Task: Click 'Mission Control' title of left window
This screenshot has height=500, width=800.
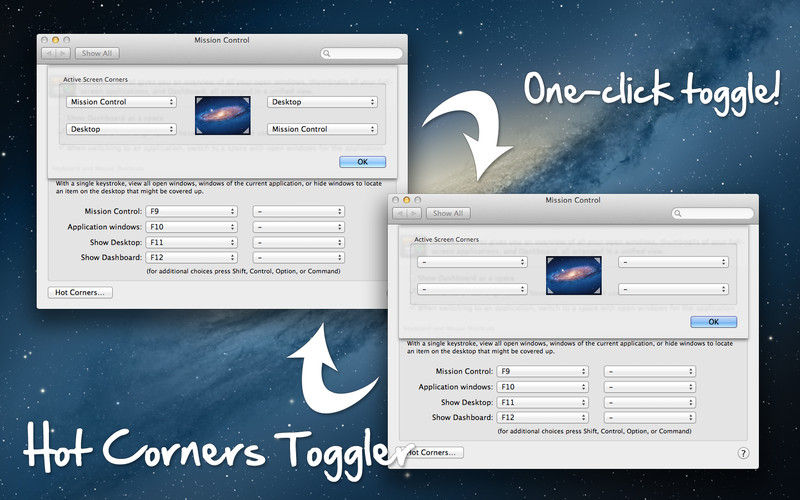Action: [221, 40]
